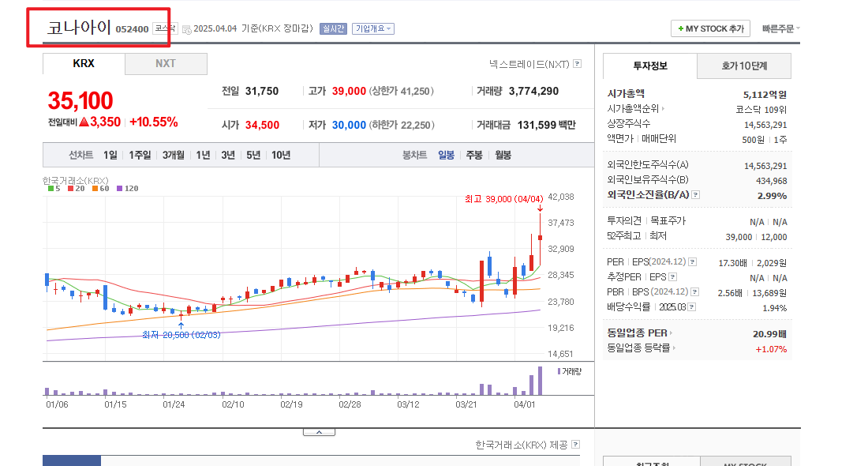Open the 기업개요 dropdown
The image size is (868, 466).
[x=373, y=28]
